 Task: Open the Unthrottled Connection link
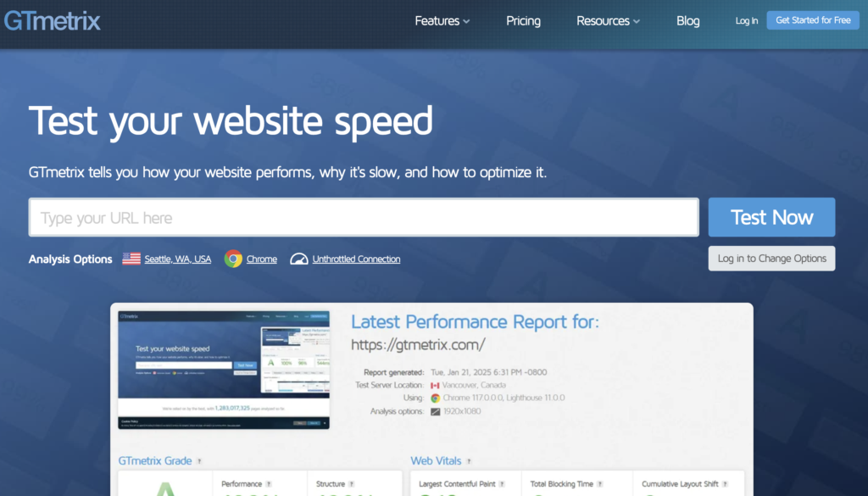pyautogui.click(x=356, y=259)
